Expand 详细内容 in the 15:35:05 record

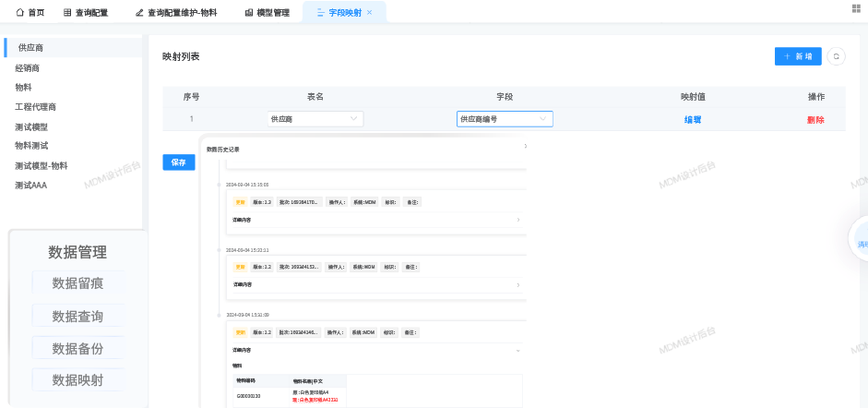tap(517, 220)
